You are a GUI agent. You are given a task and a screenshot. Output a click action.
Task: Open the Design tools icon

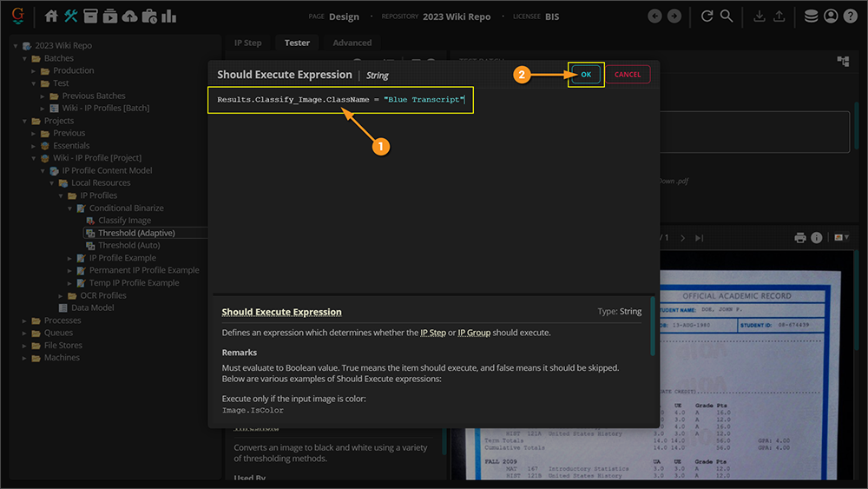71,16
